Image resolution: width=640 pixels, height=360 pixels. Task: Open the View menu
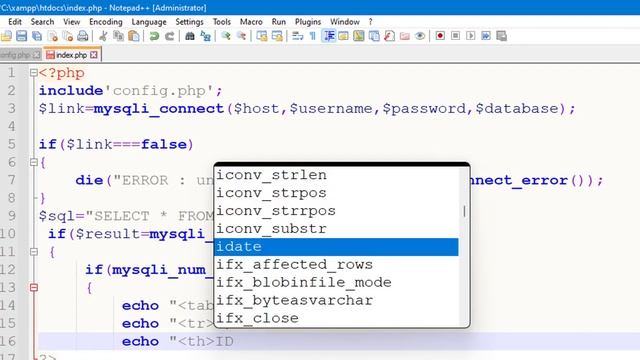tap(72, 22)
